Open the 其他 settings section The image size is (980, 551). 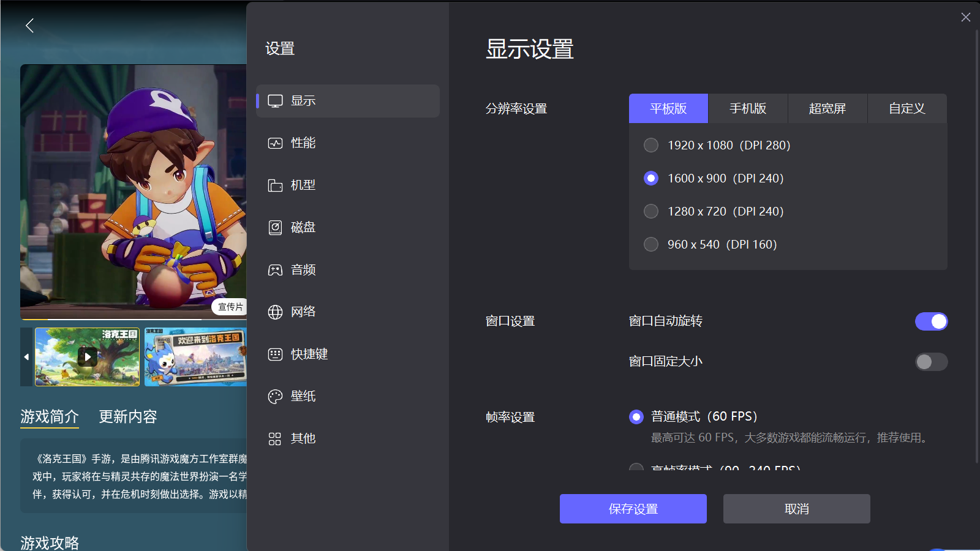click(348, 439)
